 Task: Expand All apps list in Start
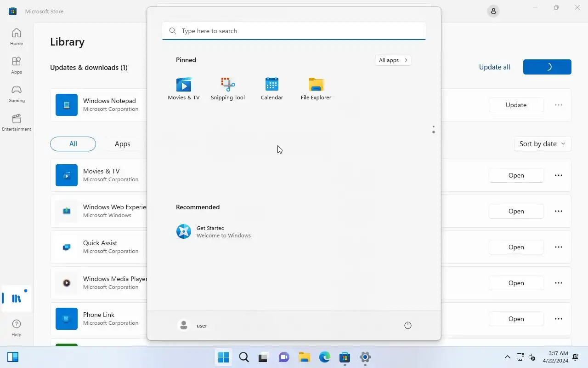coord(393,60)
